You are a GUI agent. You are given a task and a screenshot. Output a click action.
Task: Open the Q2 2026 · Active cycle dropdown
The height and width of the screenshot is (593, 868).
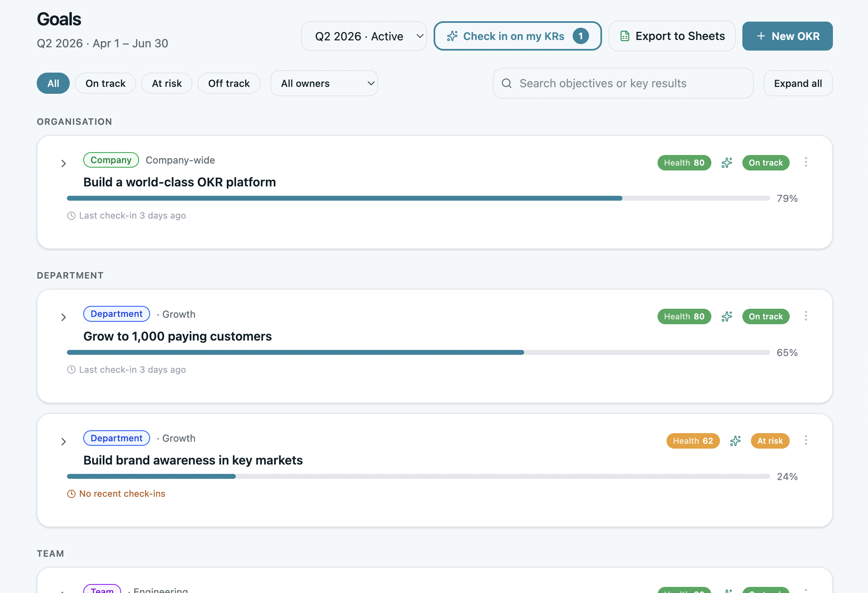(364, 36)
